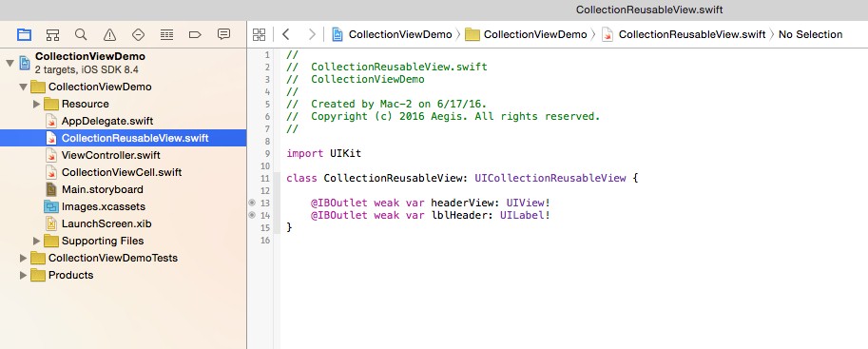Click the Images.xcassets catalog icon
Viewport: 868px width, 349px height.
point(51,206)
